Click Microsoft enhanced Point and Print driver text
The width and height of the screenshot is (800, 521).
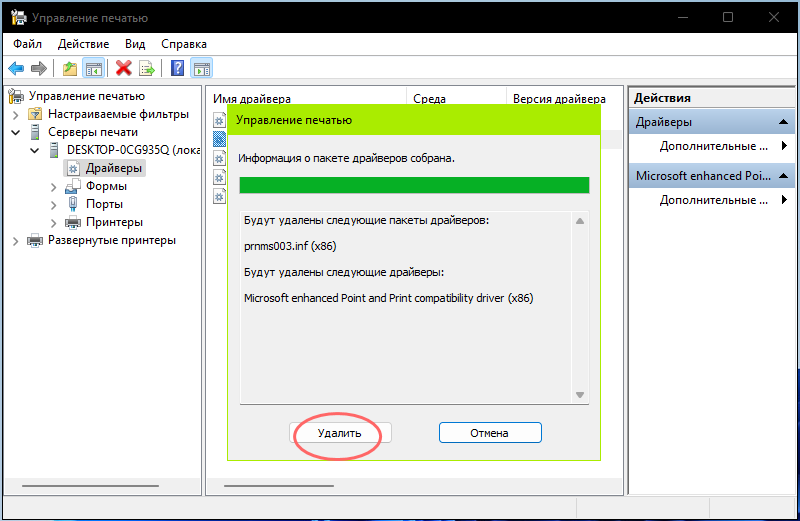(x=388, y=298)
